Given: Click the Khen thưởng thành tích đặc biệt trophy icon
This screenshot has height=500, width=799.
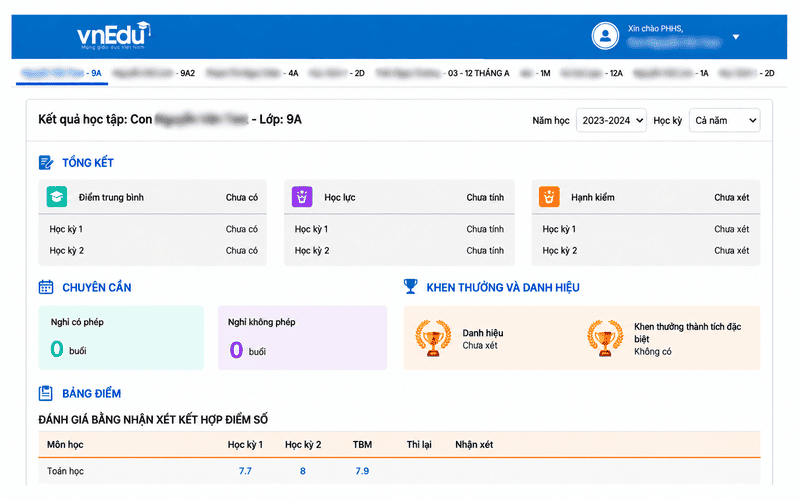Looking at the screenshot, I should click(605, 338).
